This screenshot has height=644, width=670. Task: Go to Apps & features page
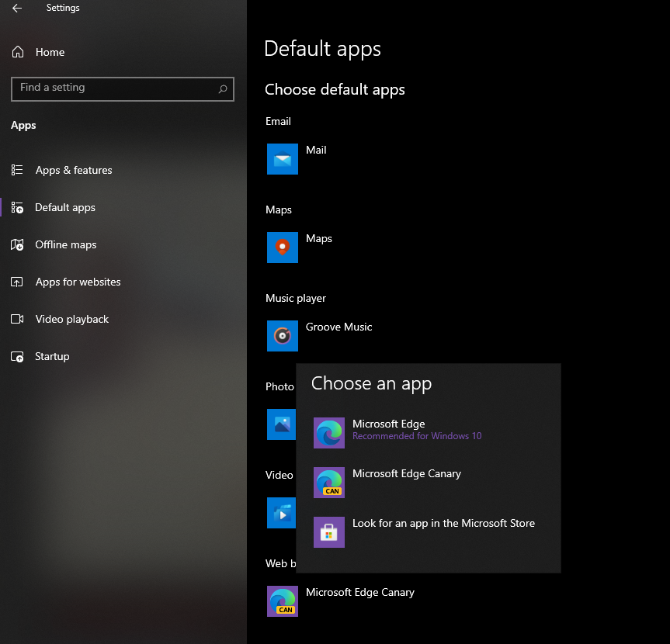tap(74, 170)
